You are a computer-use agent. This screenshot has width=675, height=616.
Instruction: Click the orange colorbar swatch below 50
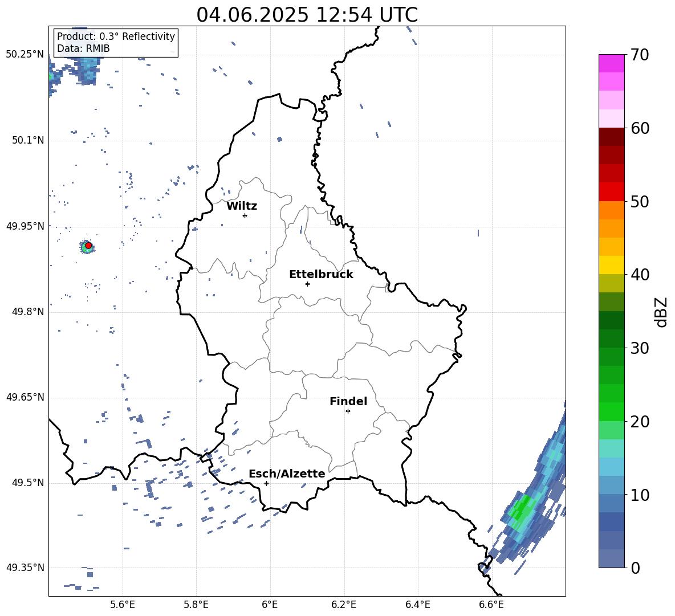pyautogui.click(x=611, y=210)
